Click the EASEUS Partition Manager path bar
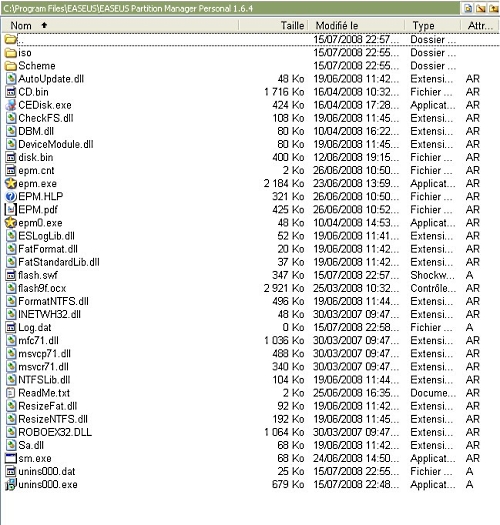This screenshot has width=500, height=525. point(231,8)
